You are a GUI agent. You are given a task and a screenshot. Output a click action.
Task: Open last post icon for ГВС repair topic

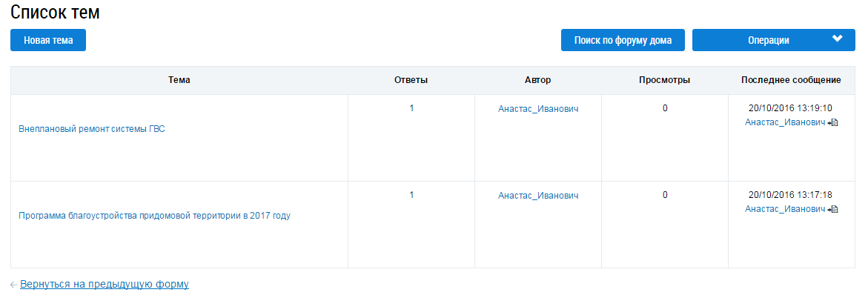pyautogui.click(x=833, y=122)
